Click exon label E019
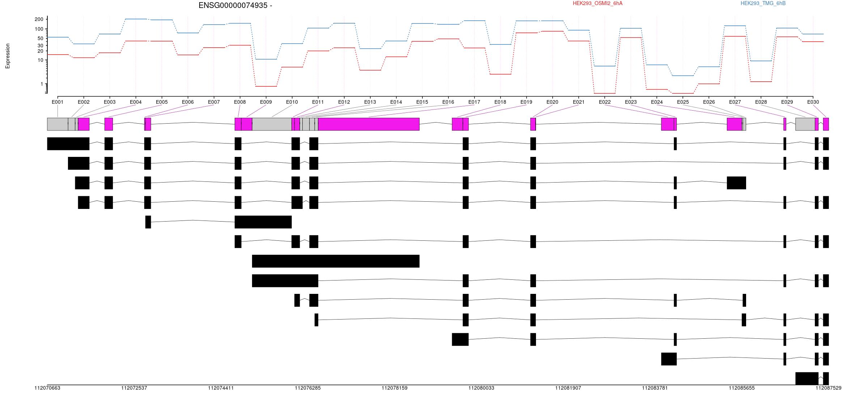This screenshot has height=394, width=868. [526, 102]
